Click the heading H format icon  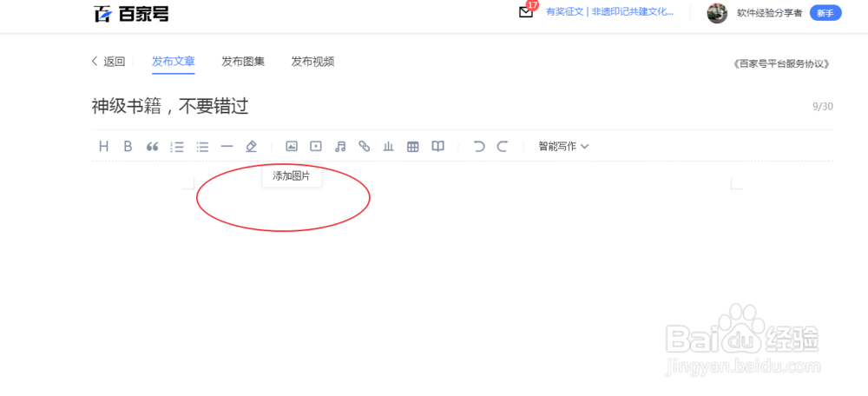click(x=103, y=146)
